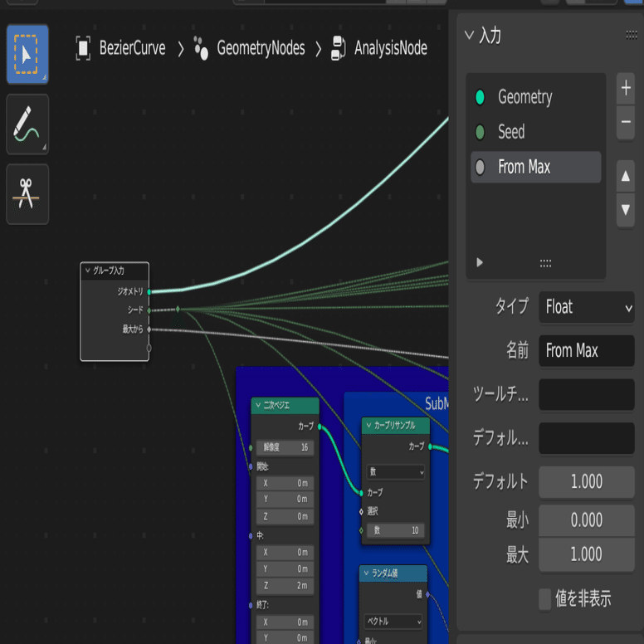Viewport: 644px width, 644px height.
Task: Remove the selected input with minus button
Action: [626, 122]
